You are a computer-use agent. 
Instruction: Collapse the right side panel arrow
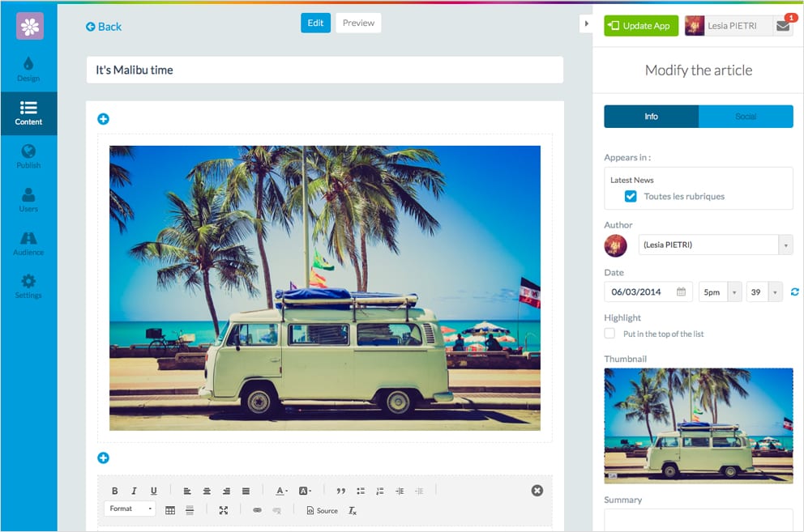(x=587, y=24)
